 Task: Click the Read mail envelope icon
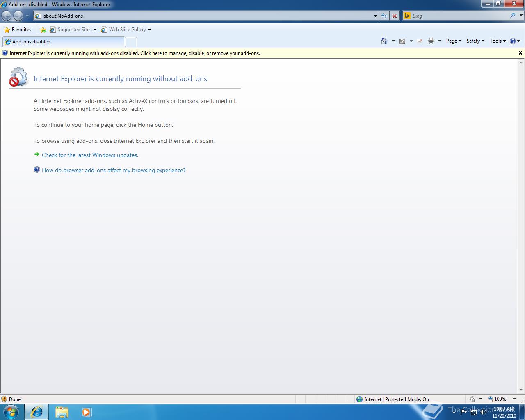click(420, 41)
